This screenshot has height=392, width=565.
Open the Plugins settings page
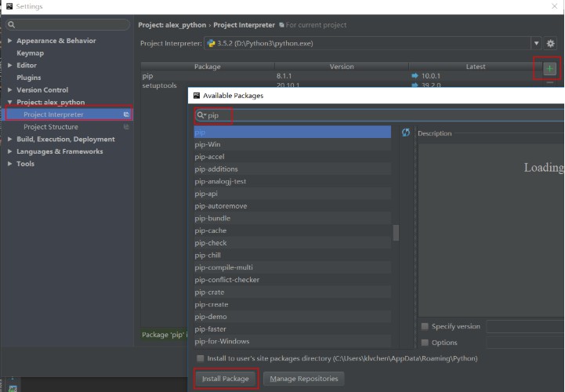pyautogui.click(x=29, y=78)
